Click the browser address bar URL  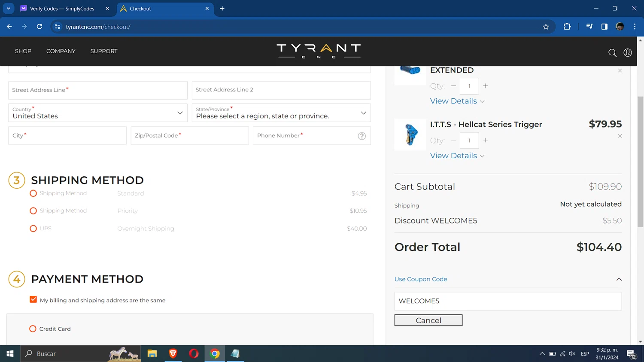98,27
